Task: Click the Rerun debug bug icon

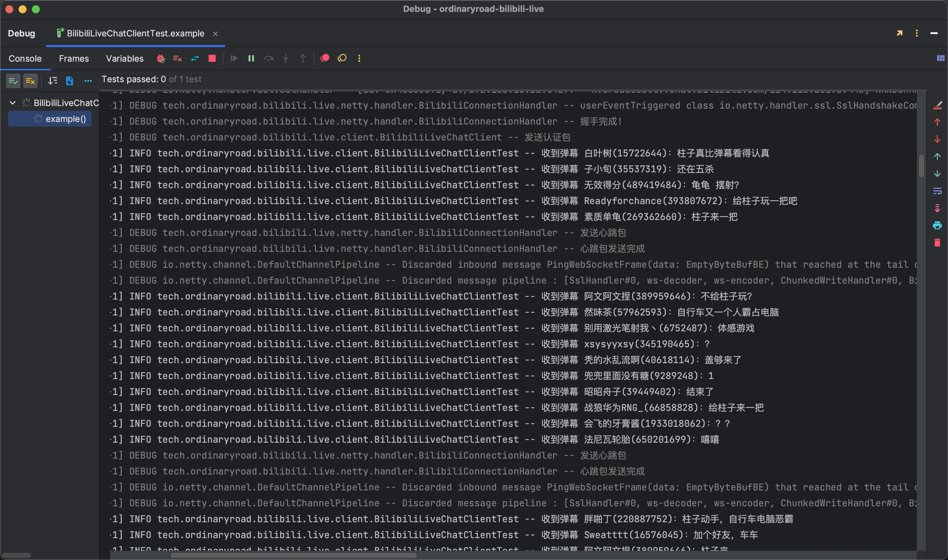Action: pos(161,59)
